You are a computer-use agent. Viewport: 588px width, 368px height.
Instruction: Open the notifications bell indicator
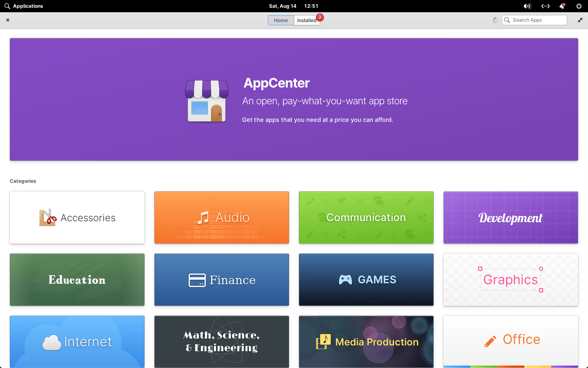(x=562, y=6)
